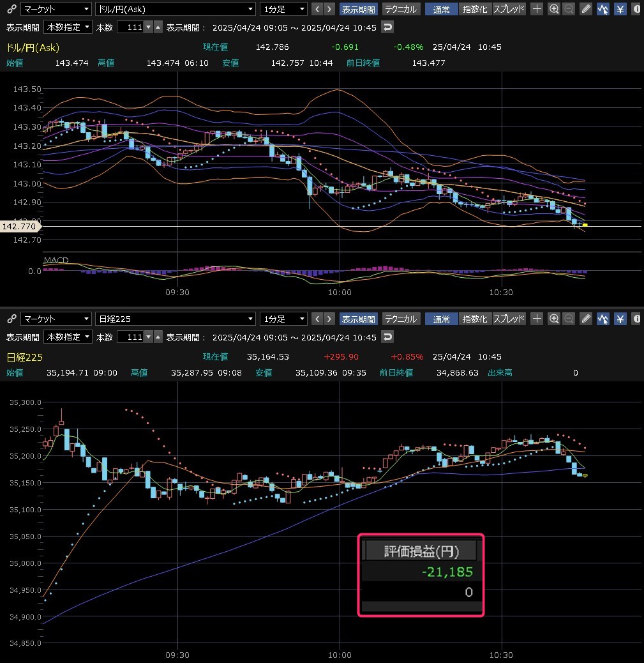The height and width of the screenshot is (663, 644).
Task: Open the 日経225 symbol dropdown
Action: click(x=176, y=318)
